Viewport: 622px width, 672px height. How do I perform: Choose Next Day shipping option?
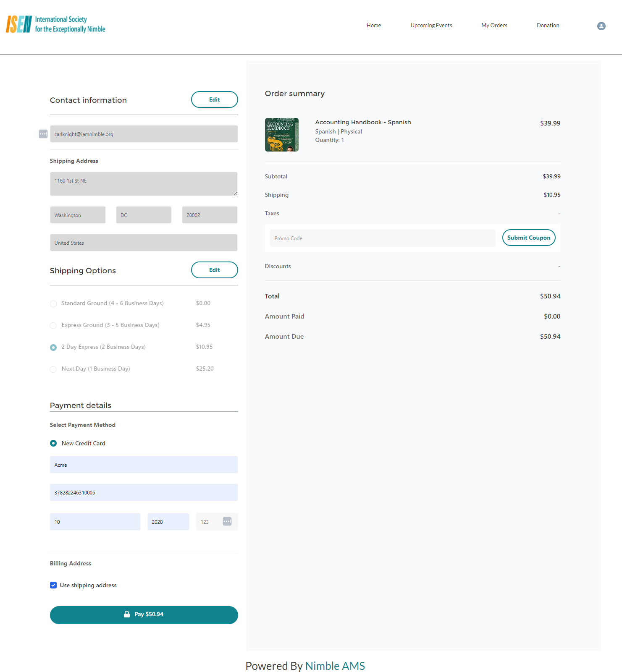pos(53,369)
